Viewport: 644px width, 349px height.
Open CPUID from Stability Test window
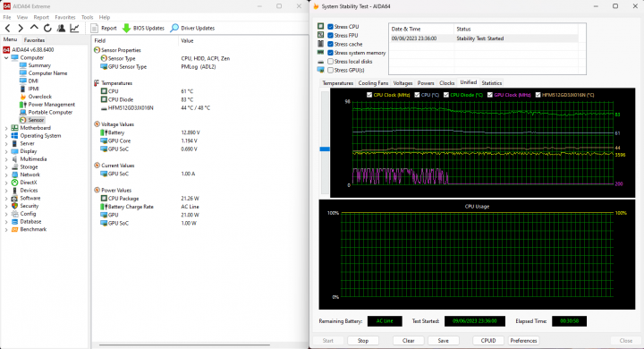tap(488, 341)
